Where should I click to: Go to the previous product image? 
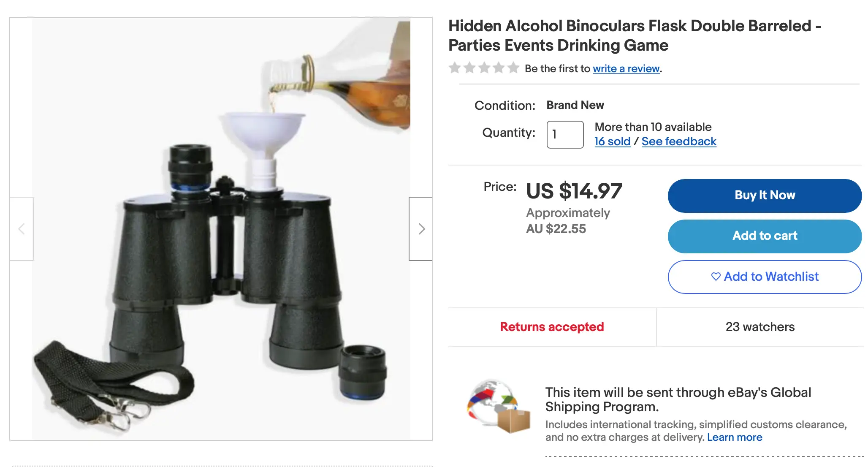[22, 229]
